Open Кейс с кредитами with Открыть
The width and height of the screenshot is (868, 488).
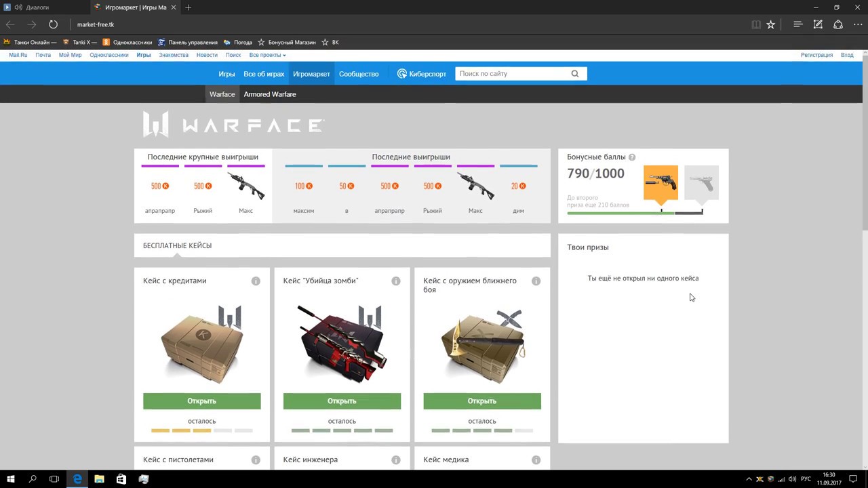click(x=201, y=401)
